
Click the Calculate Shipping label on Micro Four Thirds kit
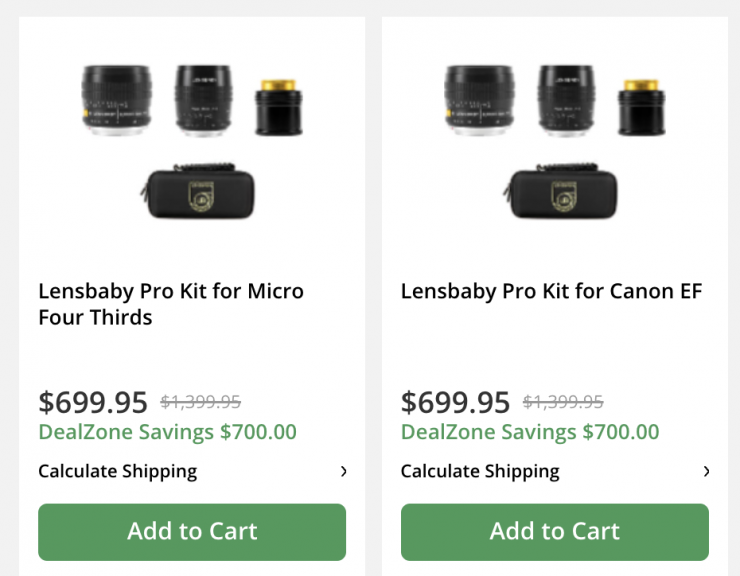click(x=117, y=471)
